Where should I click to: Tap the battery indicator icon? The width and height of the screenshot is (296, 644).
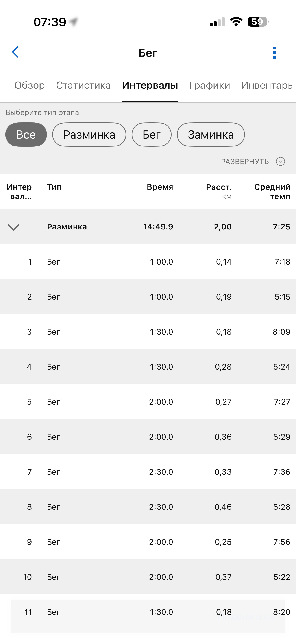(258, 22)
